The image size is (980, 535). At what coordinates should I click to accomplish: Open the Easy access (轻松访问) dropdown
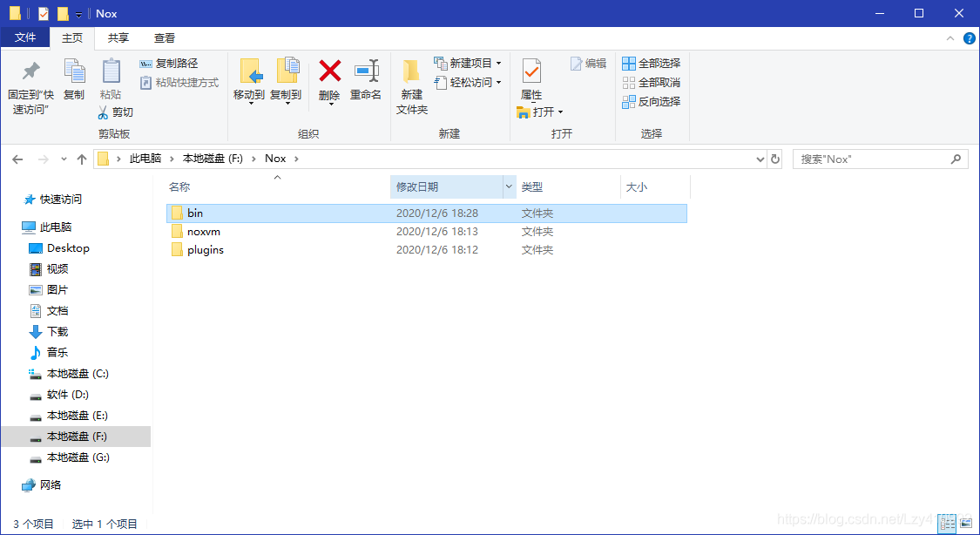[468, 83]
